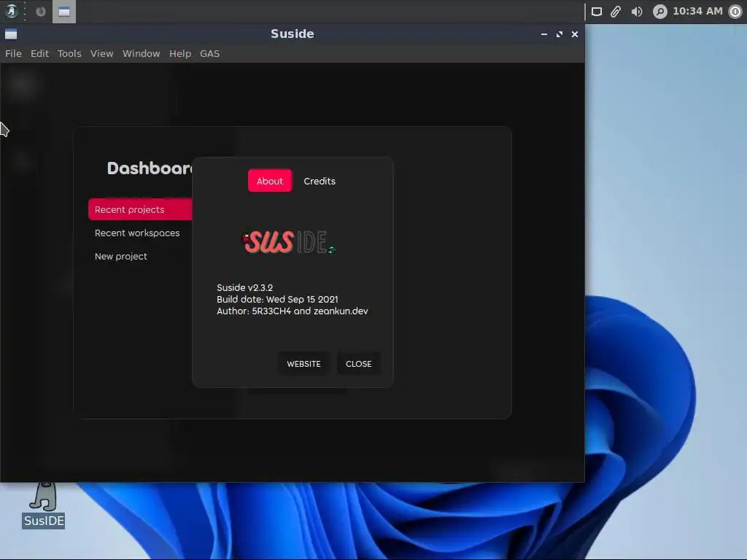The height and width of the screenshot is (560, 747).
Task: Click the search magnifier tray icon
Action: click(659, 12)
